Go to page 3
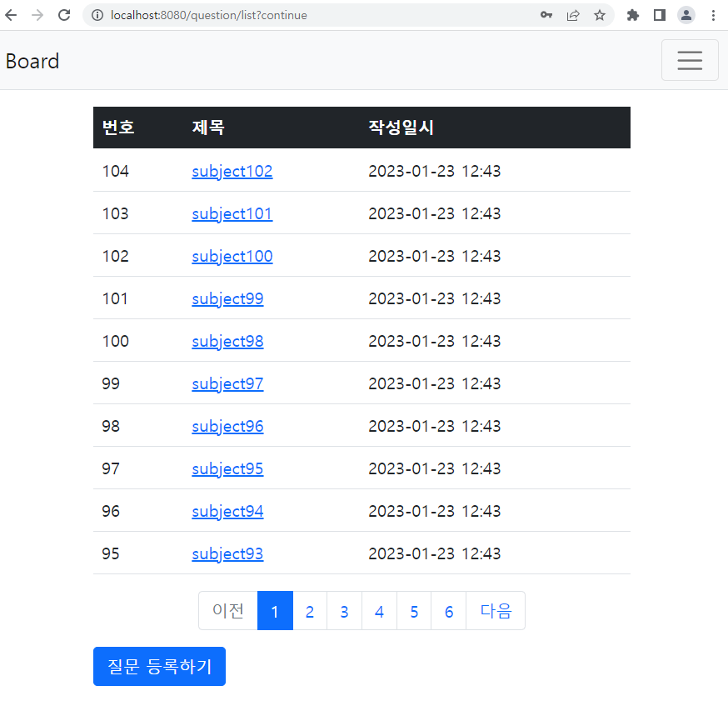Image resolution: width=728 pixels, height=701 pixels. coord(344,610)
